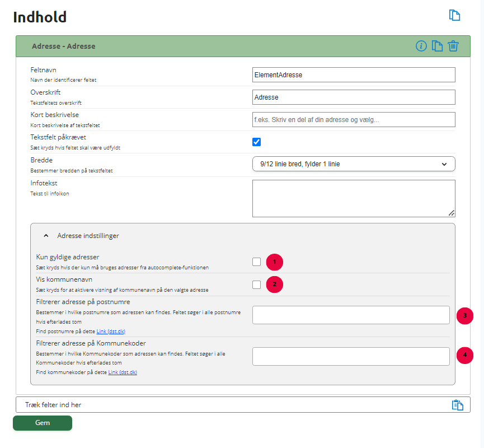This screenshot has width=484, height=448.
Task: Click the Filtrerer adresse på postnumre field
Action: pyautogui.click(x=351, y=315)
